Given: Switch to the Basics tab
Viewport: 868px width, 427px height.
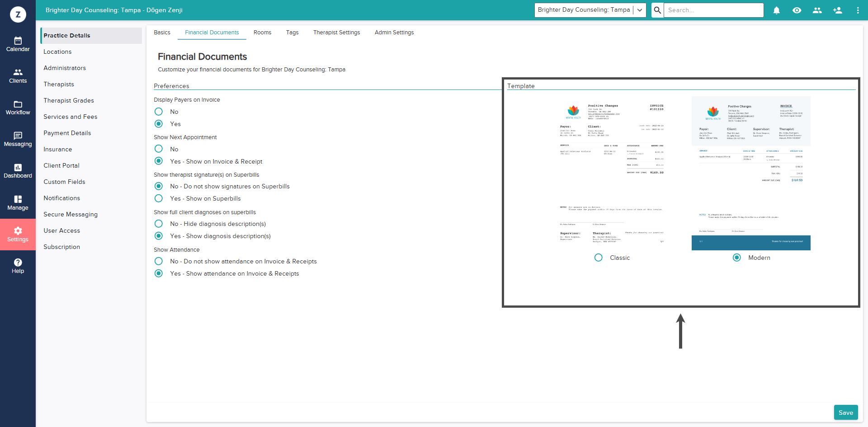Looking at the screenshot, I should tap(162, 33).
